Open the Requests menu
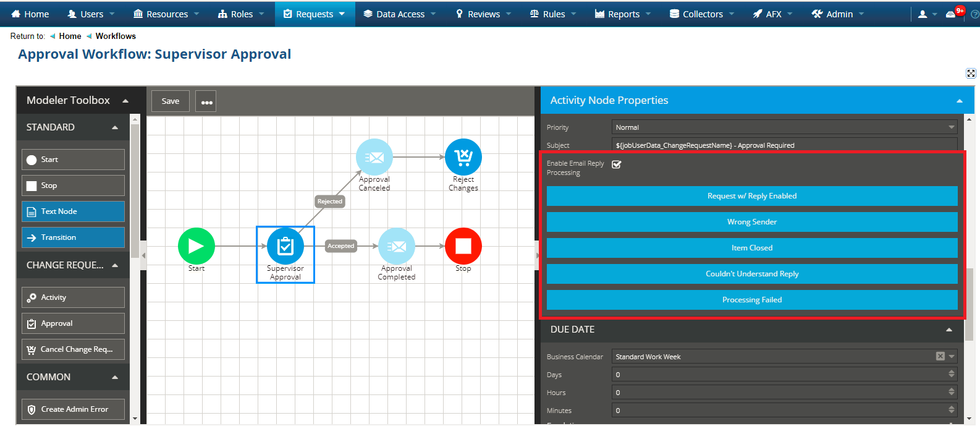This screenshot has width=980, height=426. point(315,14)
